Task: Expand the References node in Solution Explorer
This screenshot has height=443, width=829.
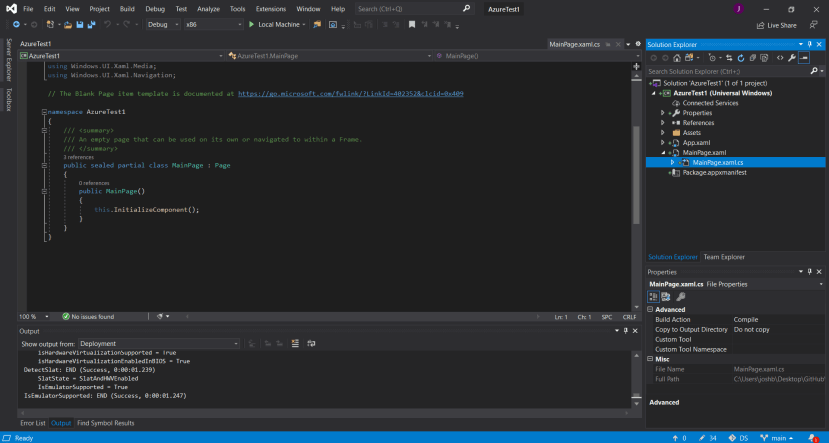Action: [662, 123]
